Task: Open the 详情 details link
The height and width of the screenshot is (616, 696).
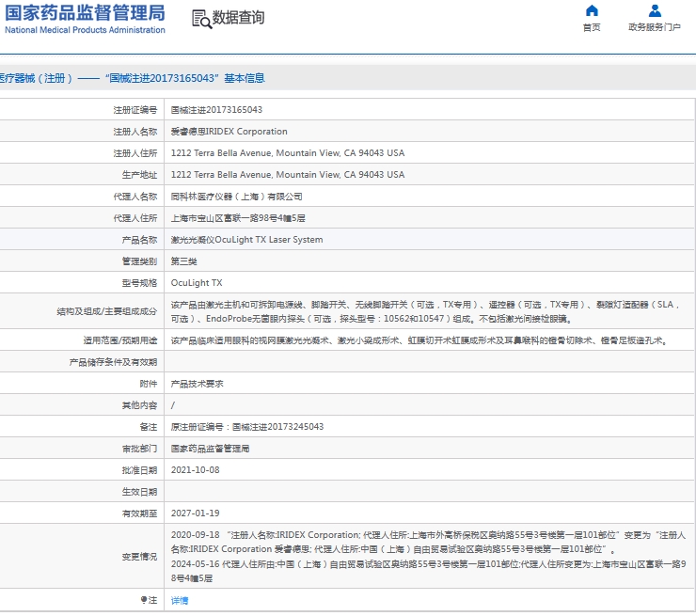Action: click(180, 600)
